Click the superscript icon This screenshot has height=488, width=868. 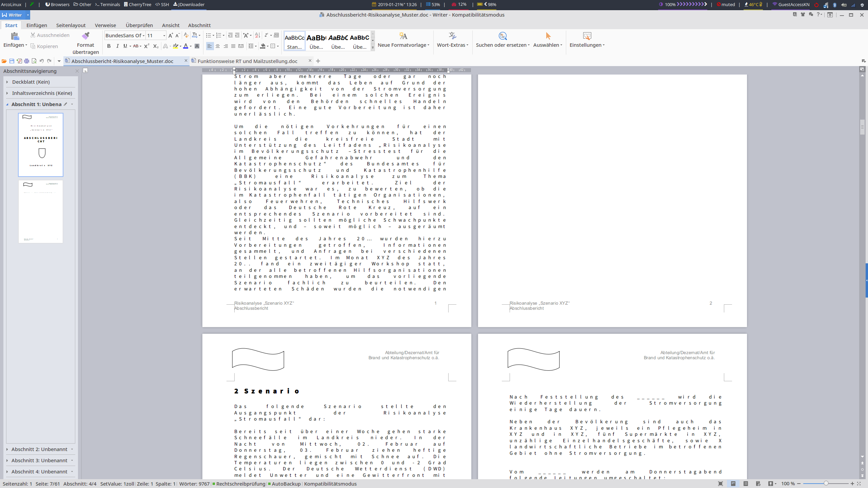[x=146, y=46]
